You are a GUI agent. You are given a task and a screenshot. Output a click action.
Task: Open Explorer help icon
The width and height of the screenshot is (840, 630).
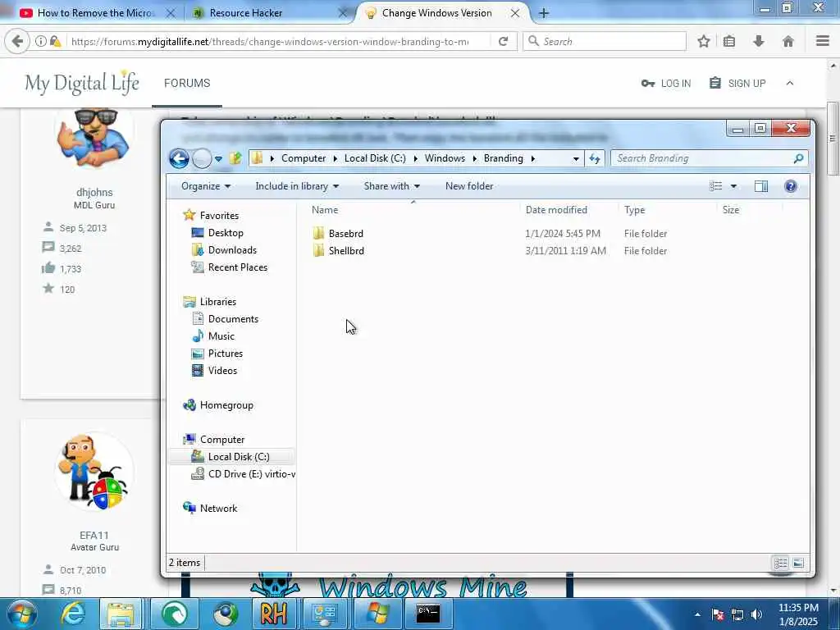pos(790,186)
